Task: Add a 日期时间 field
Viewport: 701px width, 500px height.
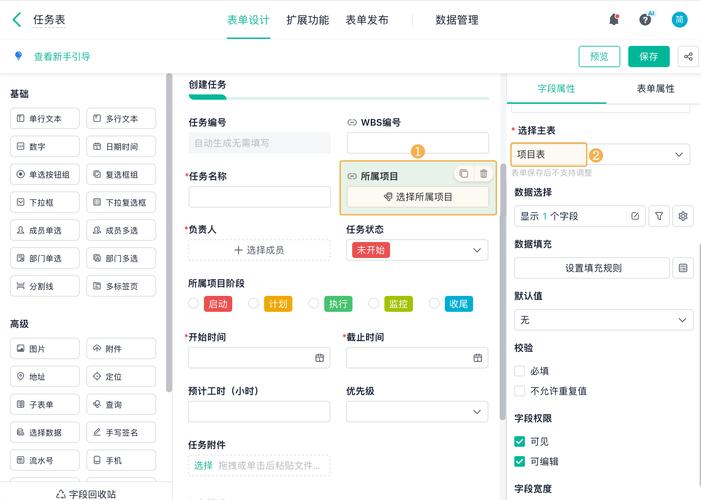Action: 121,146
